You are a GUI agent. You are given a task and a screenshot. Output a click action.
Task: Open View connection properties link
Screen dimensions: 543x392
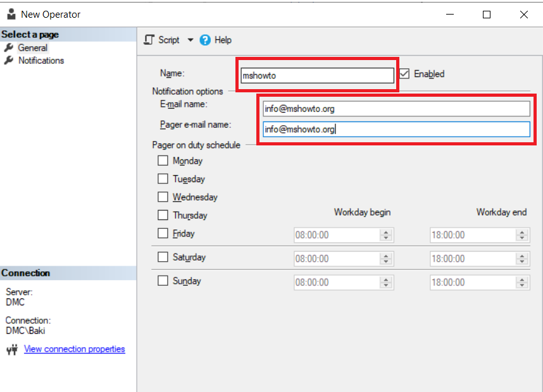pos(74,349)
